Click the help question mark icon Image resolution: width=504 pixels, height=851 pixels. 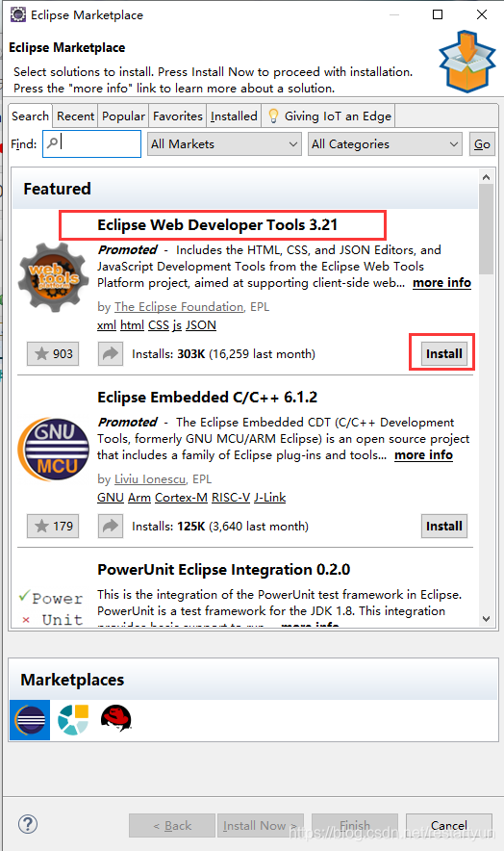pos(28,824)
